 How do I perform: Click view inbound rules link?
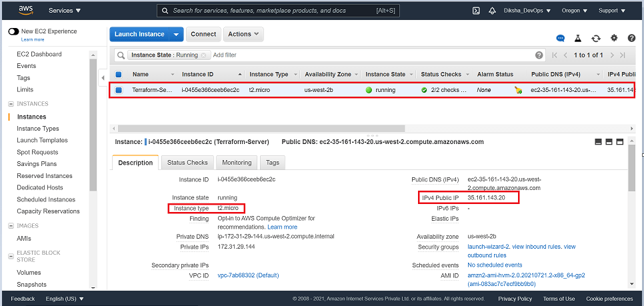point(537,247)
